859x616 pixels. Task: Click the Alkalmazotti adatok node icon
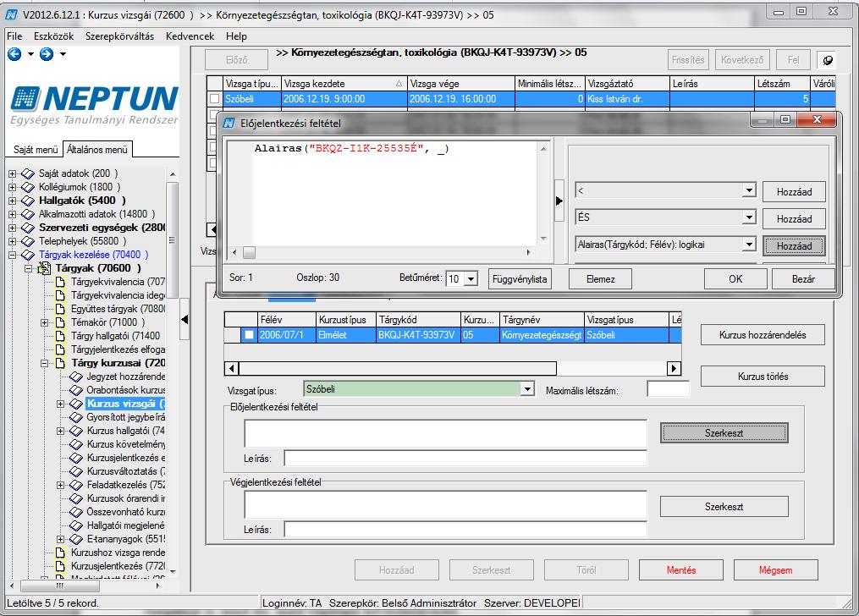(28, 214)
